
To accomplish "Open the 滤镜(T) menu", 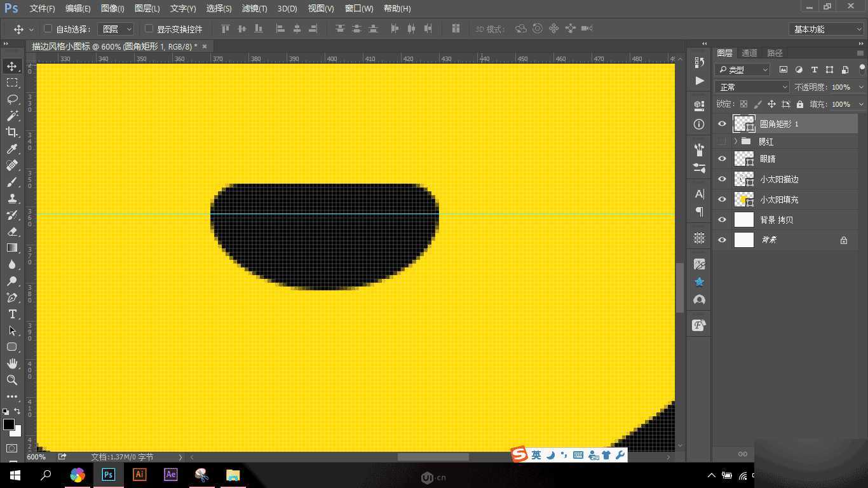I will point(254,8).
